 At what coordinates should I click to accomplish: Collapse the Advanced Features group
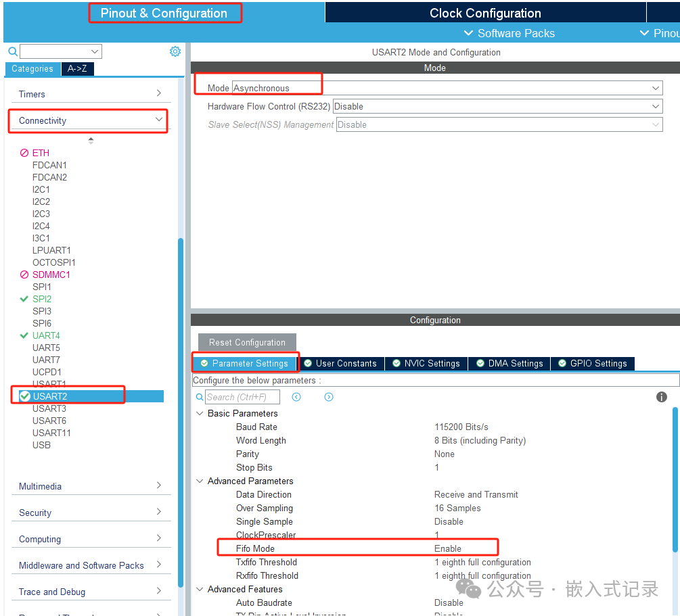[x=200, y=589]
